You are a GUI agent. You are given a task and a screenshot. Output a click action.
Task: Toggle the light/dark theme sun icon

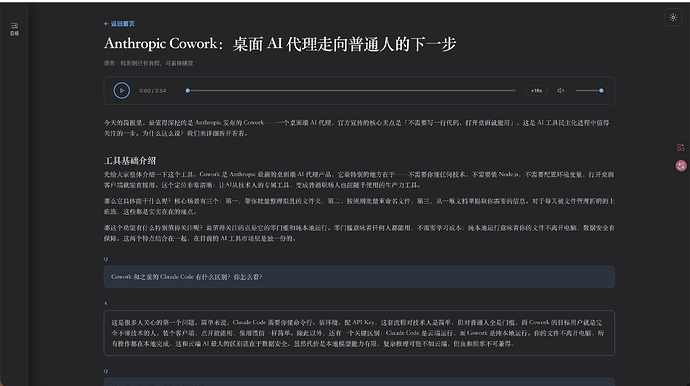coord(673,18)
